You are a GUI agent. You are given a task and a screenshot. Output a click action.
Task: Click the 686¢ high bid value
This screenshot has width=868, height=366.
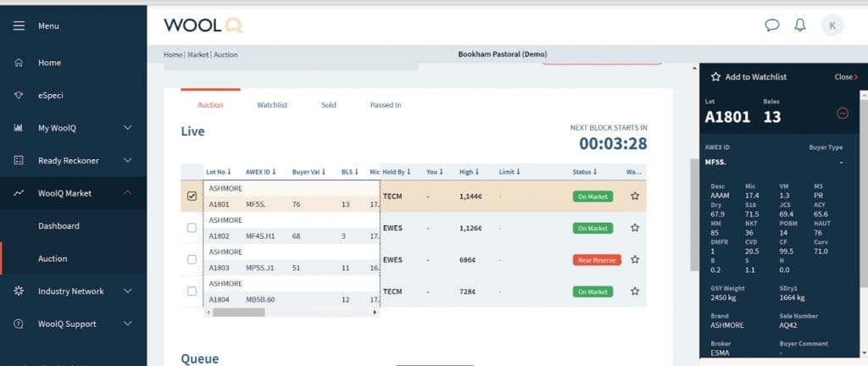[x=467, y=260]
